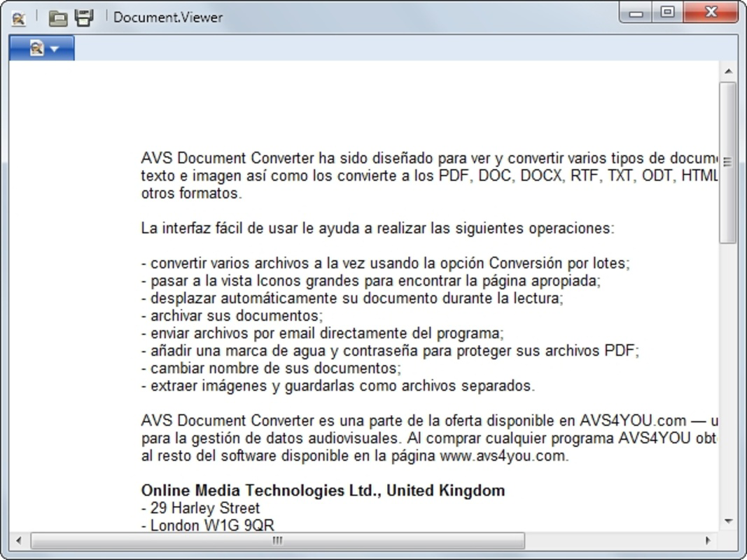Click the text 'otros formatos.'

192,193
